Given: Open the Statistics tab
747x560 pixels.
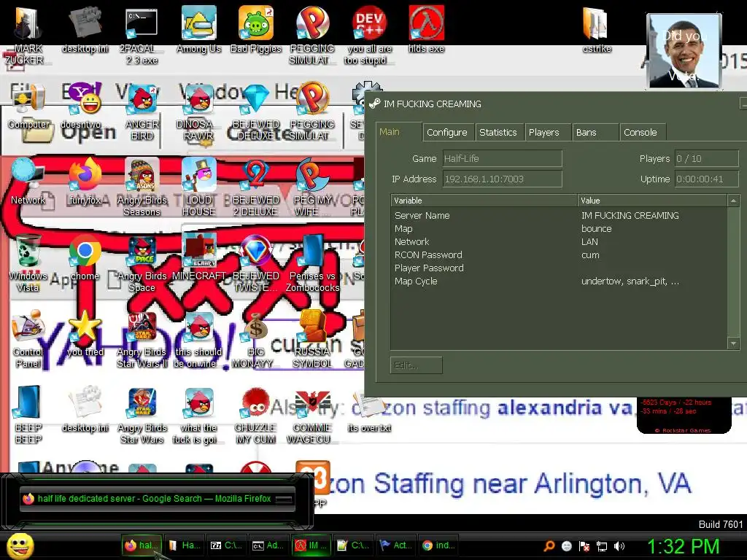Looking at the screenshot, I should [x=498, y=133].
